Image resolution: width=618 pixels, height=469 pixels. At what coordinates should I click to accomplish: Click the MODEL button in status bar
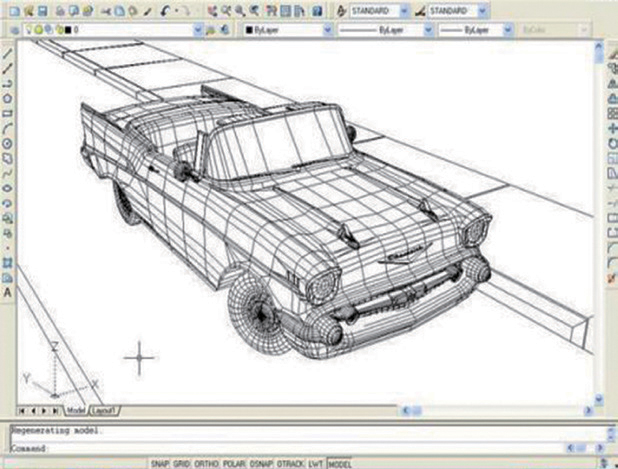point(340,464)
